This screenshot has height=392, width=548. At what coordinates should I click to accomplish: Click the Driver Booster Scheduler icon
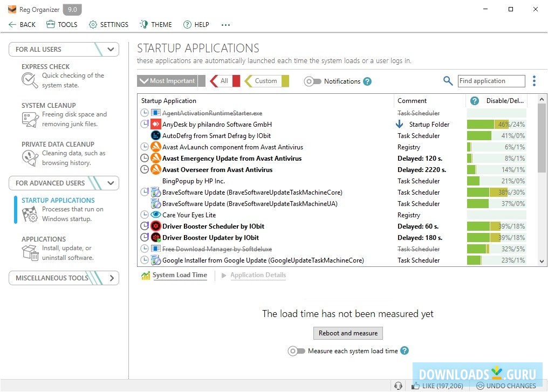pos(155,226)
